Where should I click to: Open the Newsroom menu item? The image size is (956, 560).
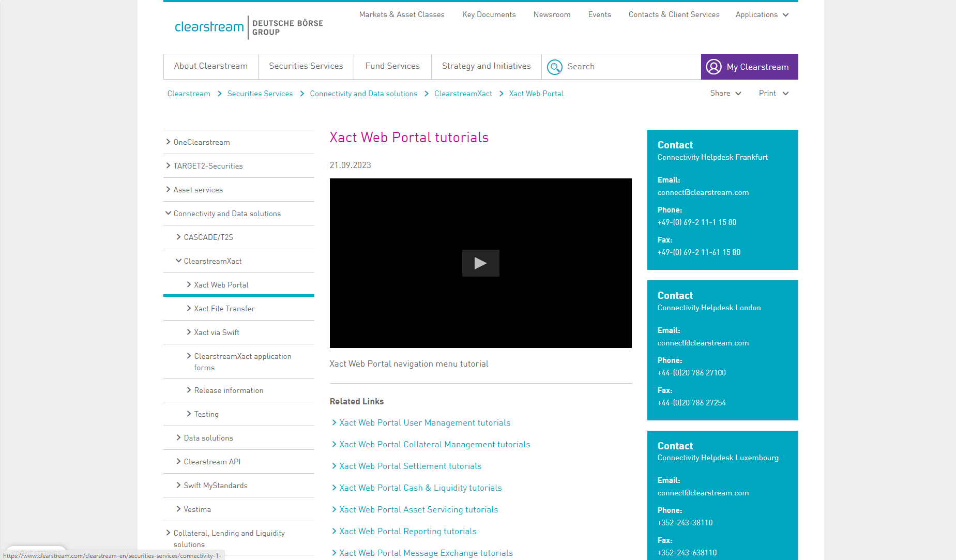(551, 14)
